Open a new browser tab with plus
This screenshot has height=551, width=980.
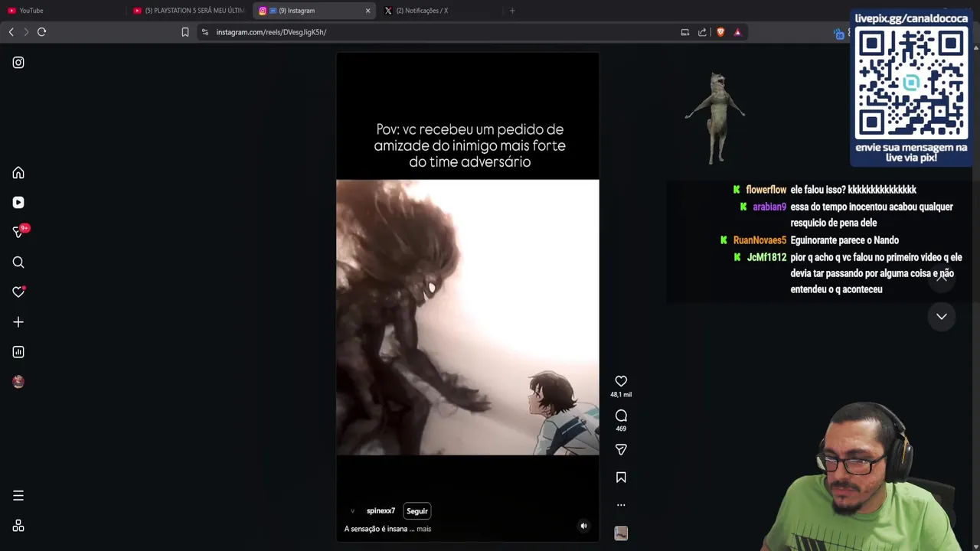click(x=512, y=11)
